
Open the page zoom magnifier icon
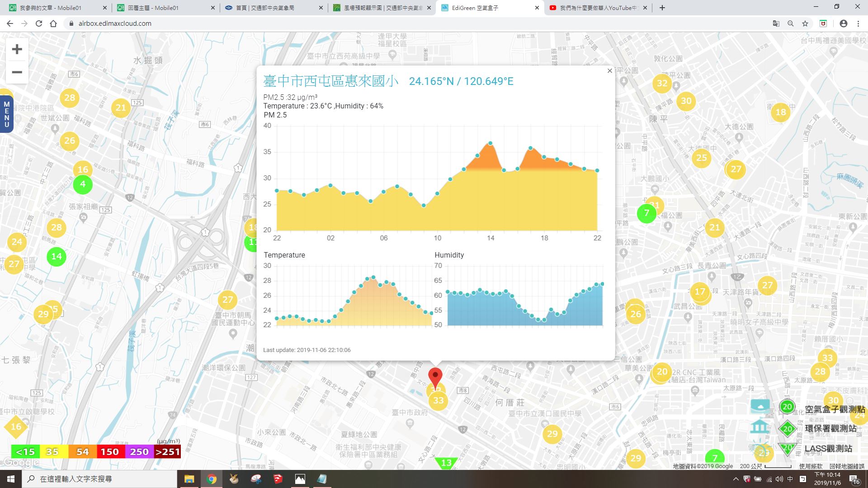(x=790, y=23)
